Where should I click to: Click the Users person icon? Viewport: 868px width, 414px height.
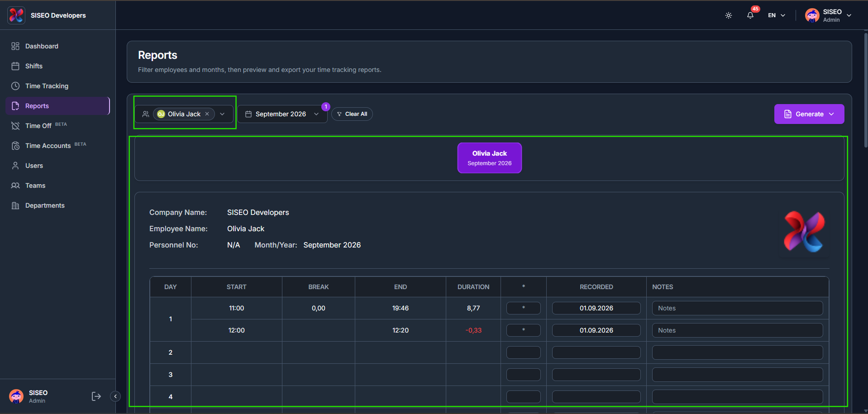pyautogui.click(x=15, y=166)
